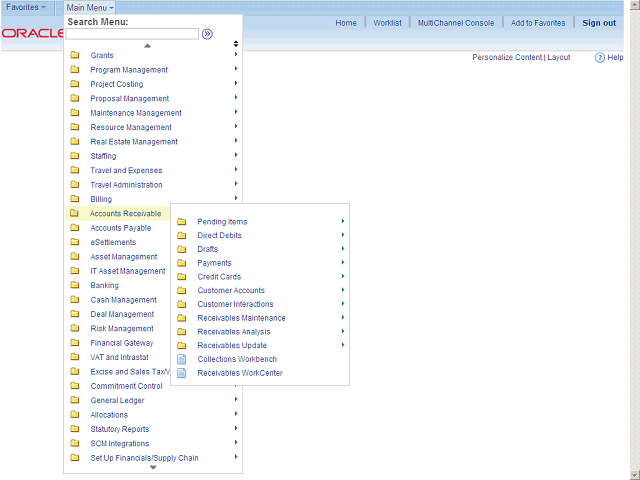This screenshot has width=640, height=480.
Task: Select Customer Accounts from submenu
Action: point(231,291)
